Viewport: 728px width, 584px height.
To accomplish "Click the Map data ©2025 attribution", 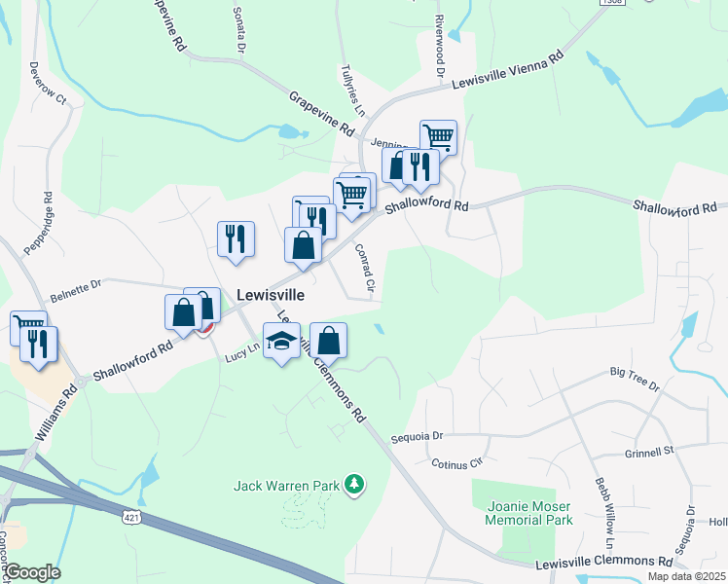I will (686, 576).
